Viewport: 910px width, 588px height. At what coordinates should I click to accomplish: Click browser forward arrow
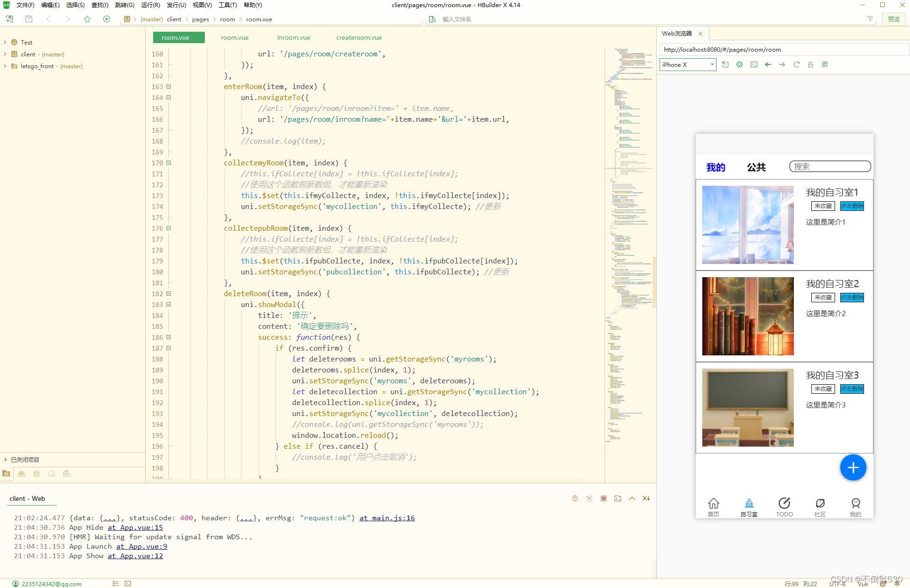(782, 64)
